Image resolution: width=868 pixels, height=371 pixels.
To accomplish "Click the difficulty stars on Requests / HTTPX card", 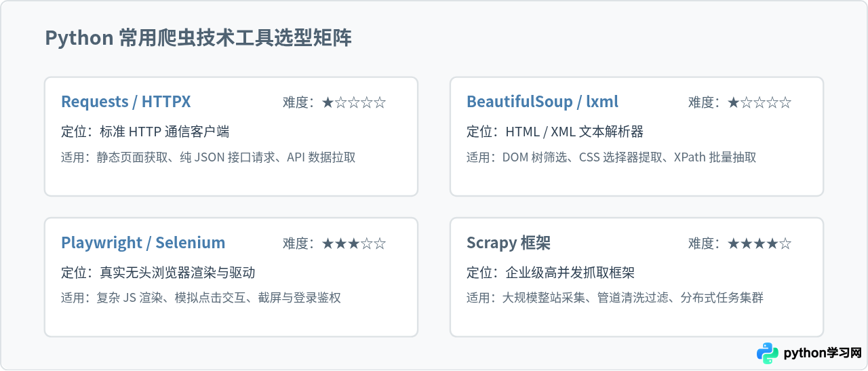I will click(354, 102).
